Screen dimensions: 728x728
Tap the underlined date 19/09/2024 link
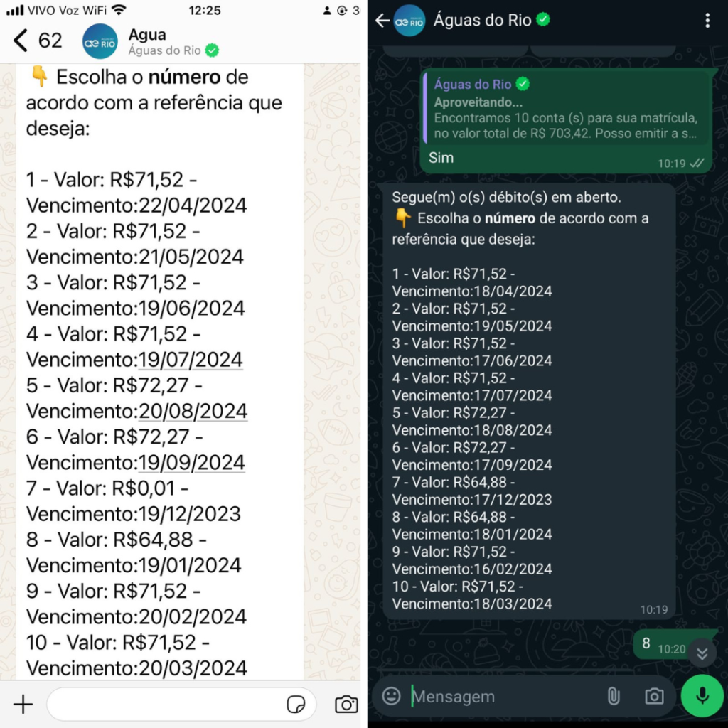[x=191, y=463]
